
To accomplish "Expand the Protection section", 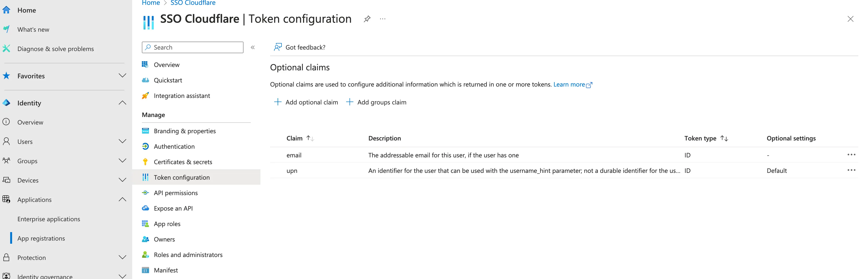I will coord(122,257).
